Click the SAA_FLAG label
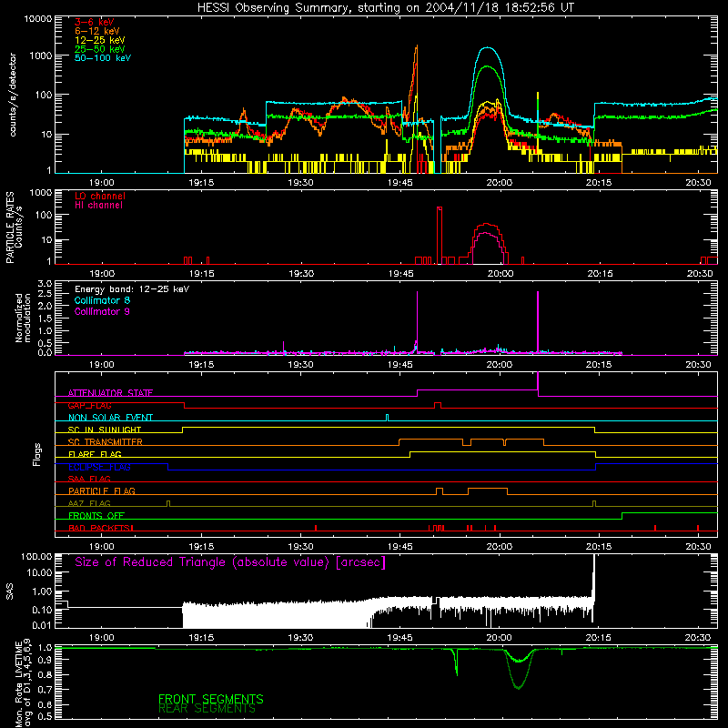The height and width of the screenshot is (728, 728). tap(89, 479)
